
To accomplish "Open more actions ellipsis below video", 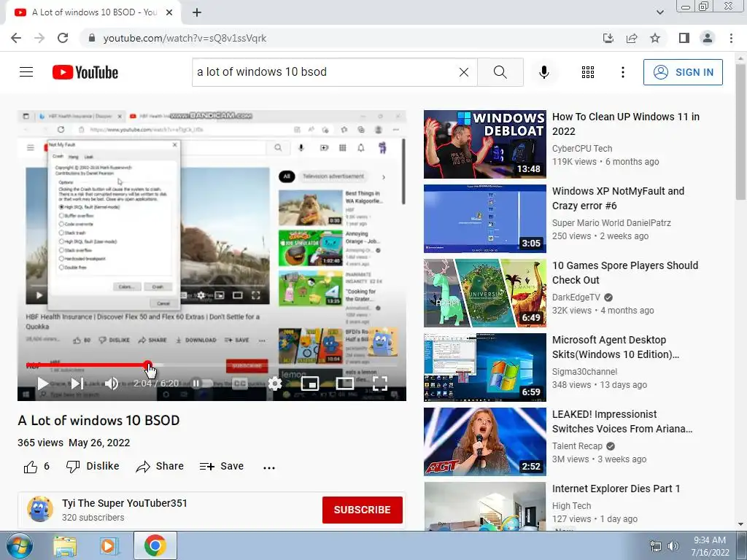I will pos(269,467).
